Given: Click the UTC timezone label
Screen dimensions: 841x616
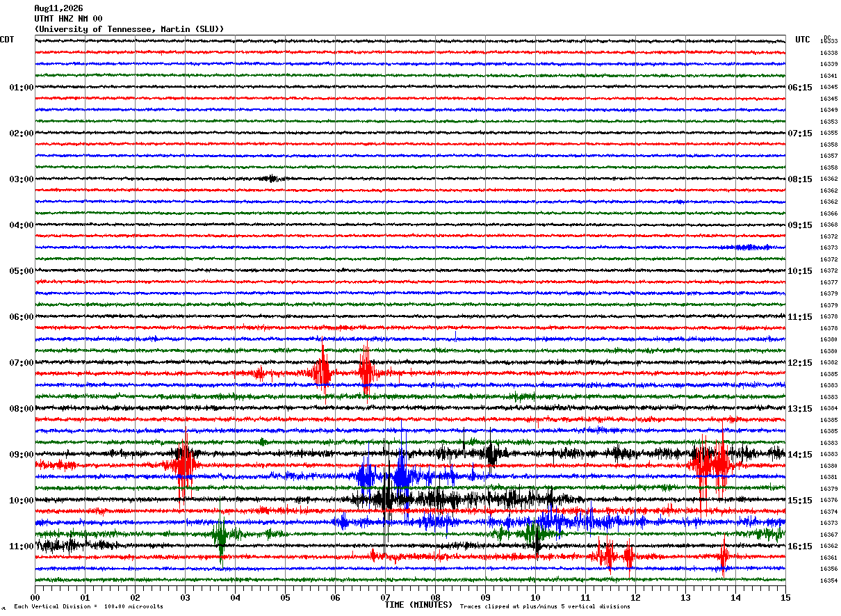Looking at the screenshot, I should click(x=803, y=40).
